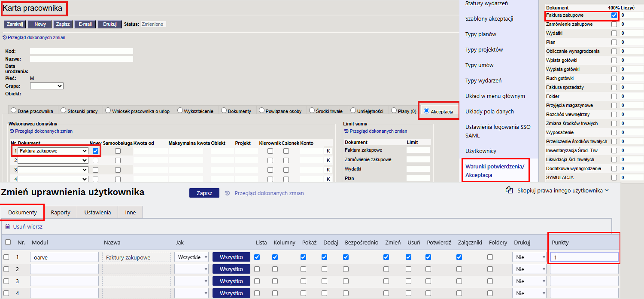Click the Punkty input field in row 1

click(584, 257)
